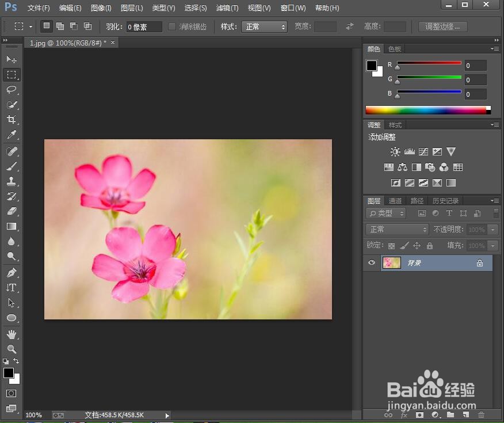Pick a color from the spectrum ramp
The image size is (504, 423).
click(428, 110)
